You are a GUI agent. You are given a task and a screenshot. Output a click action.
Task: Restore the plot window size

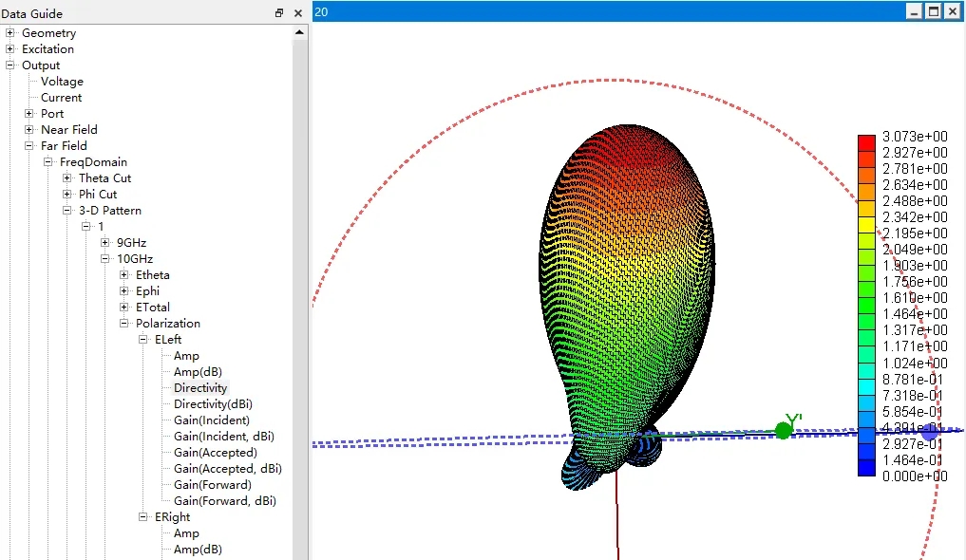click(x=933, y=10)
